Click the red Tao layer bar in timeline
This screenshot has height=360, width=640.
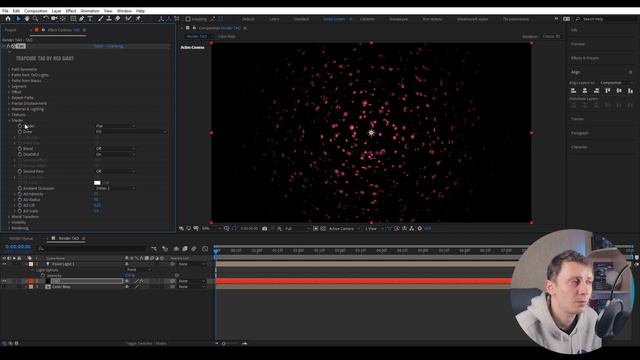point(363,281)
